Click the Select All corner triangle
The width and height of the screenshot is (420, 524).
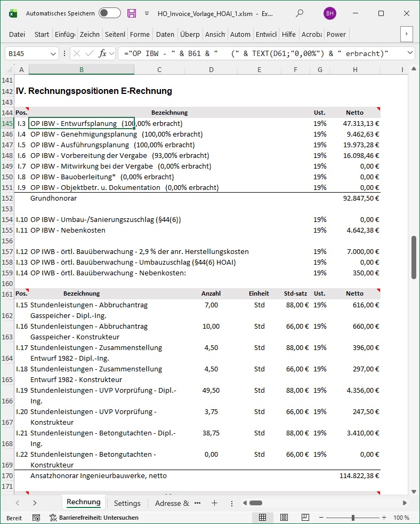click(x=10, y=69)
